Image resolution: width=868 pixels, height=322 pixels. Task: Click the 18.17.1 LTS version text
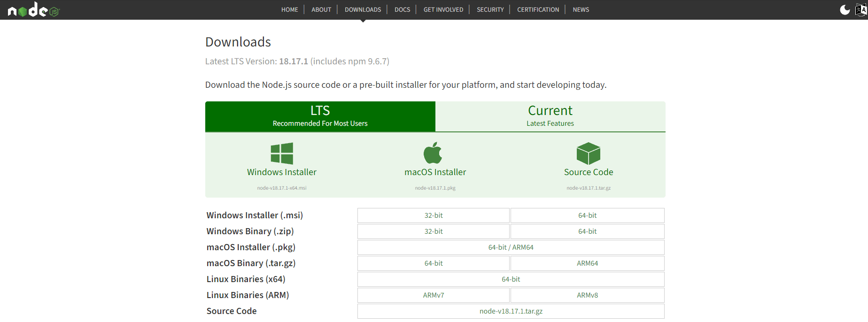294,61
